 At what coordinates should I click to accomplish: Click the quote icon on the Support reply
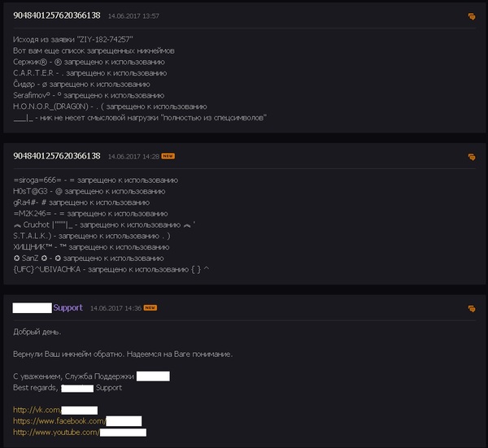tap(472, 309)
